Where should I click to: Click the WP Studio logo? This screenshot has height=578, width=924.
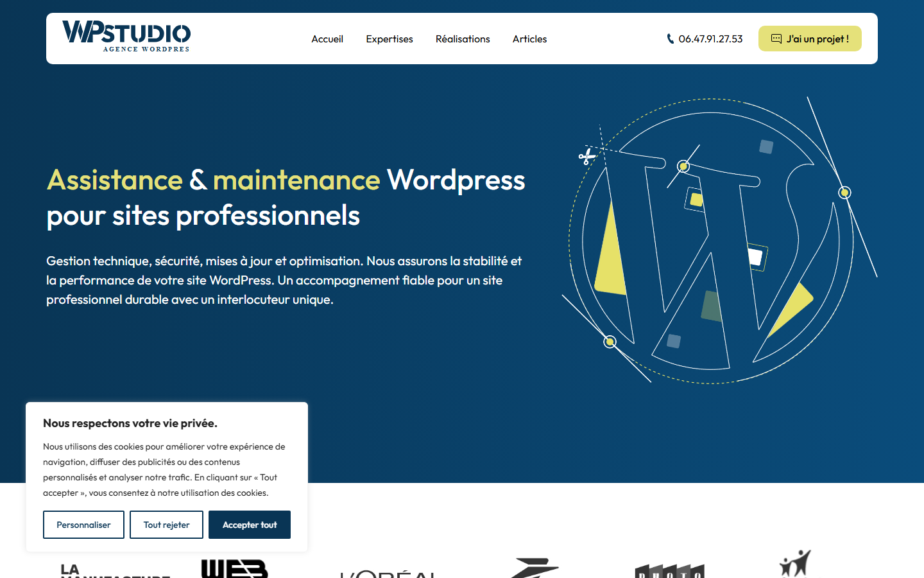coord(126,36)
